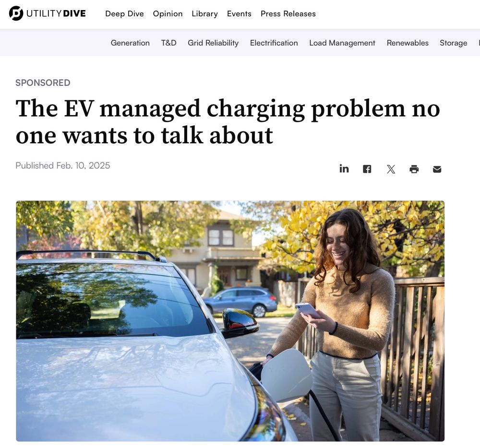Browse the Electrification topic
480x448 pixels.
click(x=274, y=43)
